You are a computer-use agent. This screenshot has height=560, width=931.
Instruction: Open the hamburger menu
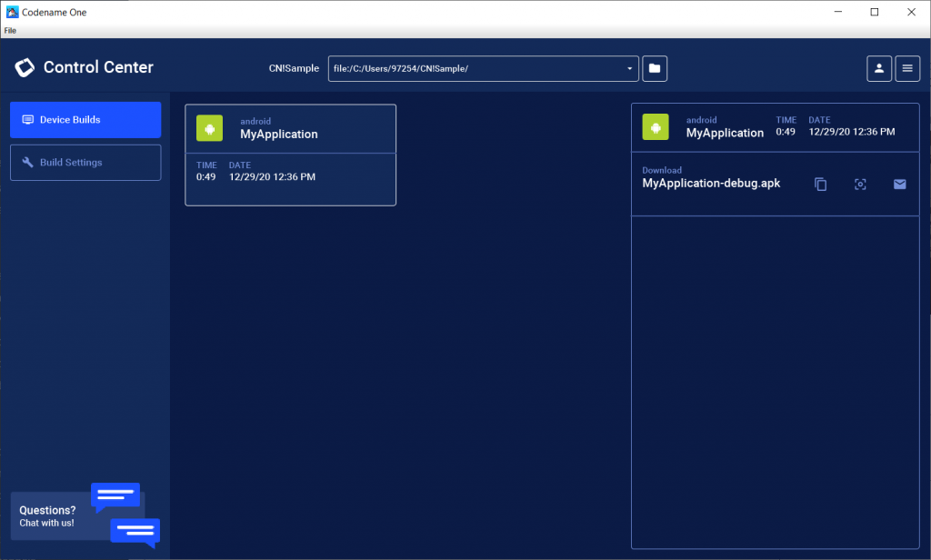click(x=907, y=67)
